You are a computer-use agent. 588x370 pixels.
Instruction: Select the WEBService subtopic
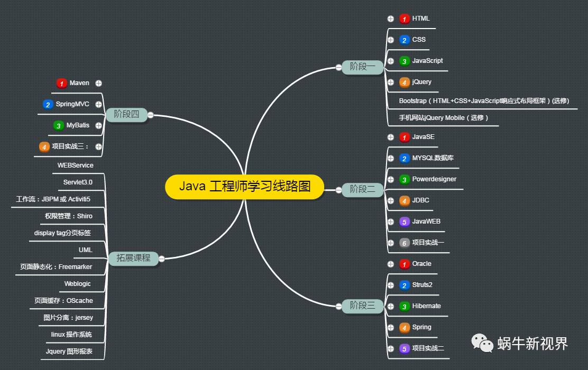point(76,165)
